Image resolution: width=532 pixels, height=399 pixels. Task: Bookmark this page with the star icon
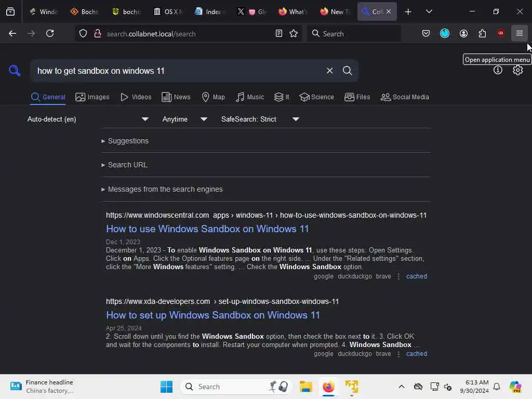point(294,33)
